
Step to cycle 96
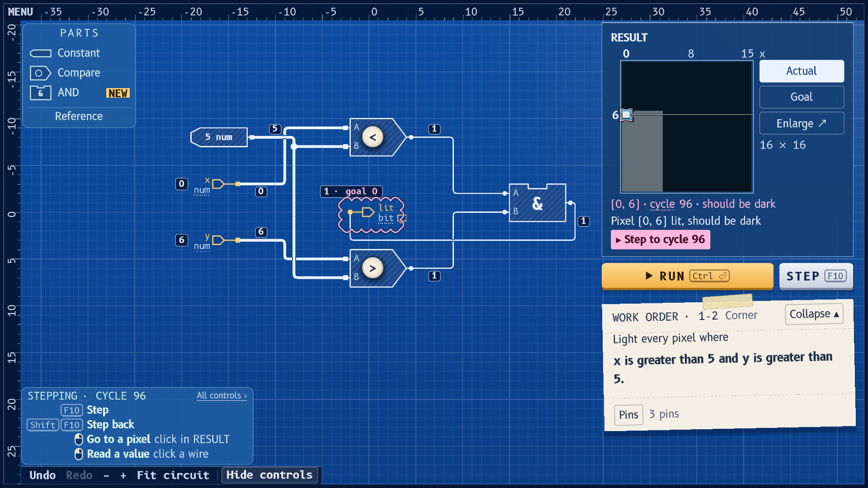[x=660, y=239]
